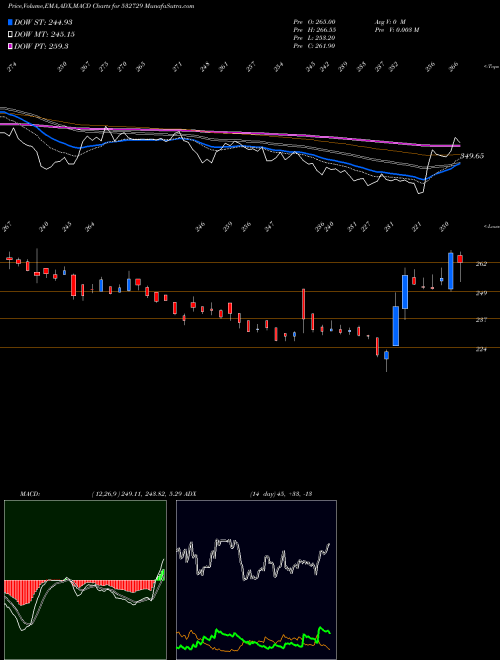Click the 'Pre V: 0.003 M' volume text
This screenshot has height=660, width=500.
(x=396, y=29)
